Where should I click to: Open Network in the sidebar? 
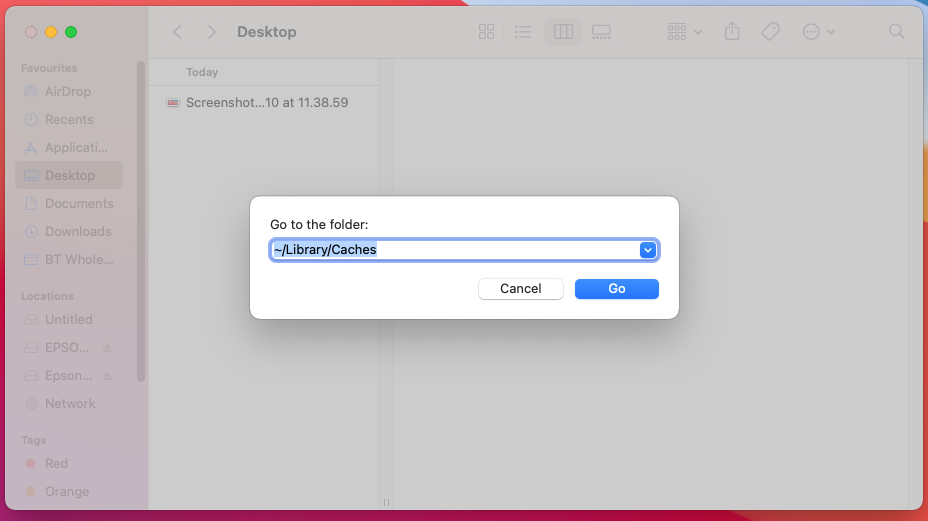click(x=69, y=404)
